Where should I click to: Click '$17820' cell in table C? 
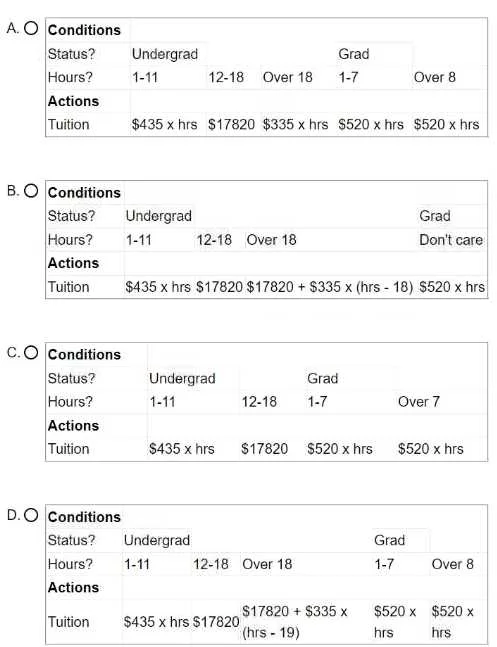tap(265, 449)
